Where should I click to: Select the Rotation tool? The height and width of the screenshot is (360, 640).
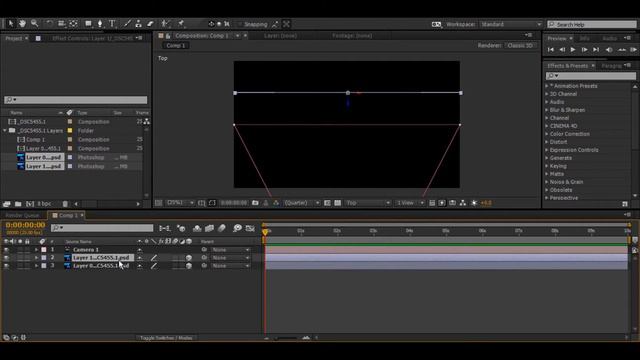pyautogui.click(x=49, y=24)
